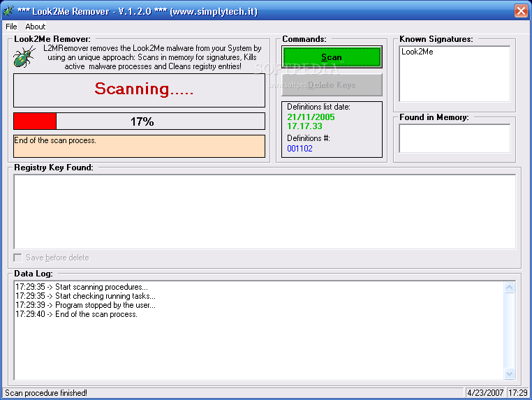Toggle the Save before delete checkbox
The width and height of the screenshot is (532, 400).
(17, 258)
